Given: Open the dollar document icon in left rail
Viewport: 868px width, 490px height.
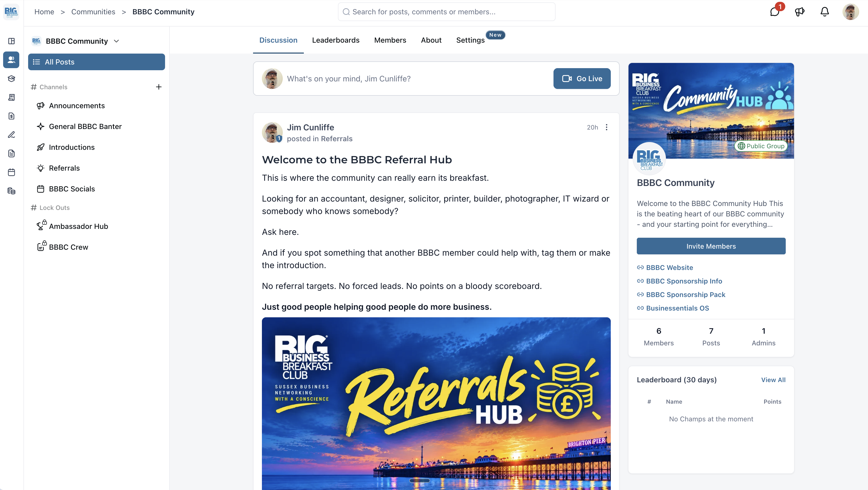Looking at the screenshot, I should pyautogui.click(x=11, y=116).
